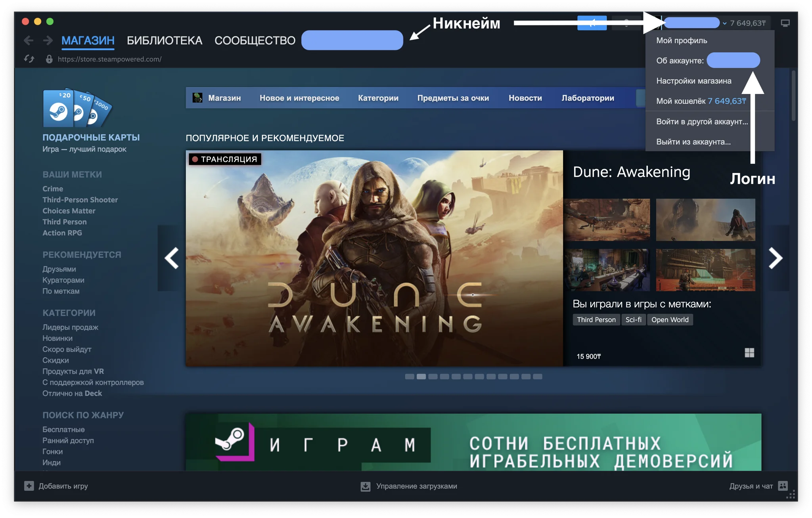812x518 pixels.
Task: Open Новинки category
Action: tap(57, 338)
